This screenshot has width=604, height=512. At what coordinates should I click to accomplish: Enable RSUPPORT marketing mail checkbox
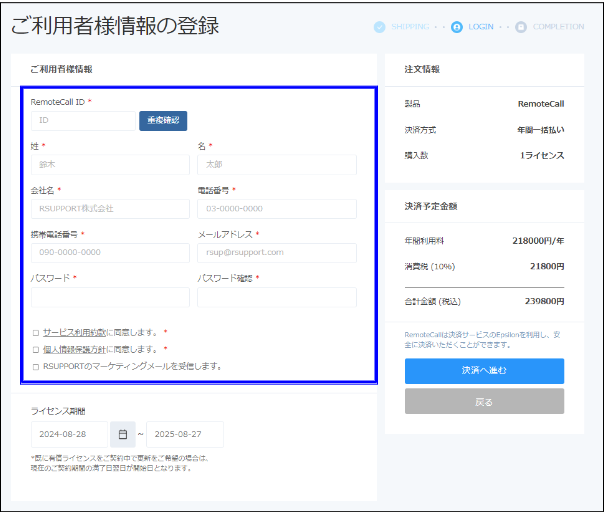point(36,366)
